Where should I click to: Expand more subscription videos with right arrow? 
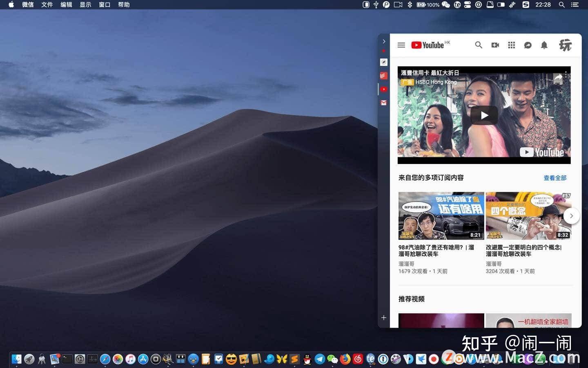(571, 216)
